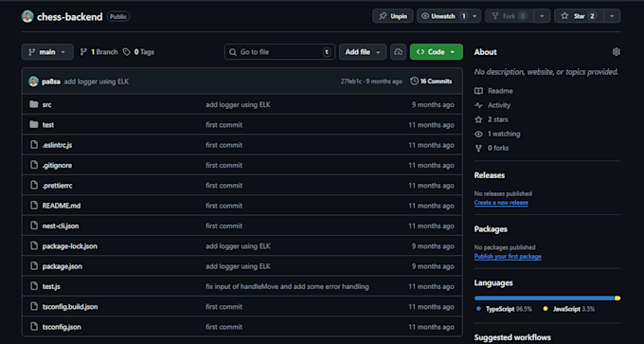This screenshot has height=344, width=644.
Task: Open the test folder name
Action: [48, 125]
